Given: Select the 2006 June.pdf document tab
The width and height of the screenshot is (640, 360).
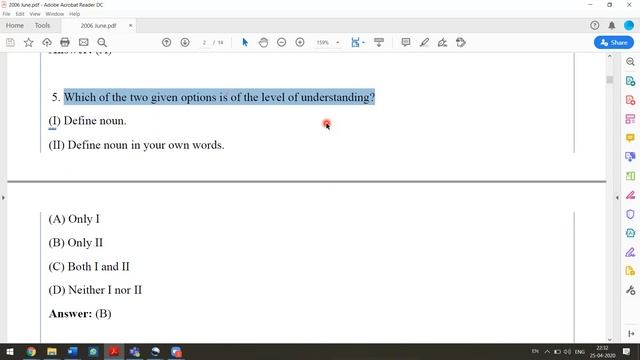Looking at the screenshot, I should [x=98, y=26].
